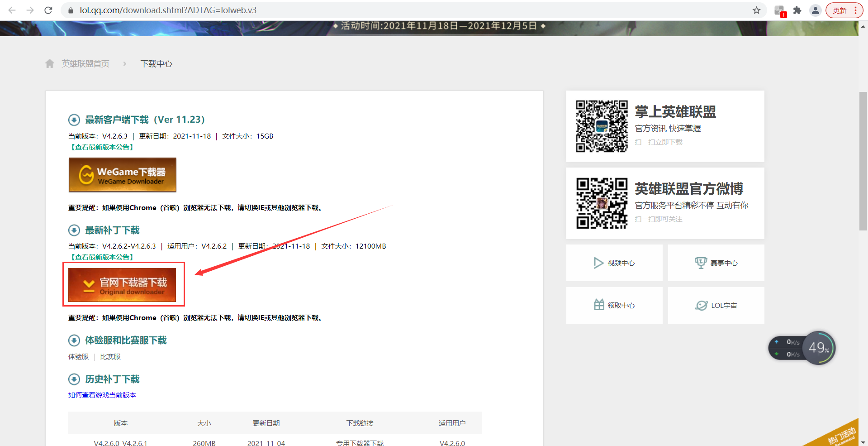Open the 领取中心 gift tile
Image resolution: width=868 pixels, height=446 pixels.
pyautogui.click(x=614, y=305)
